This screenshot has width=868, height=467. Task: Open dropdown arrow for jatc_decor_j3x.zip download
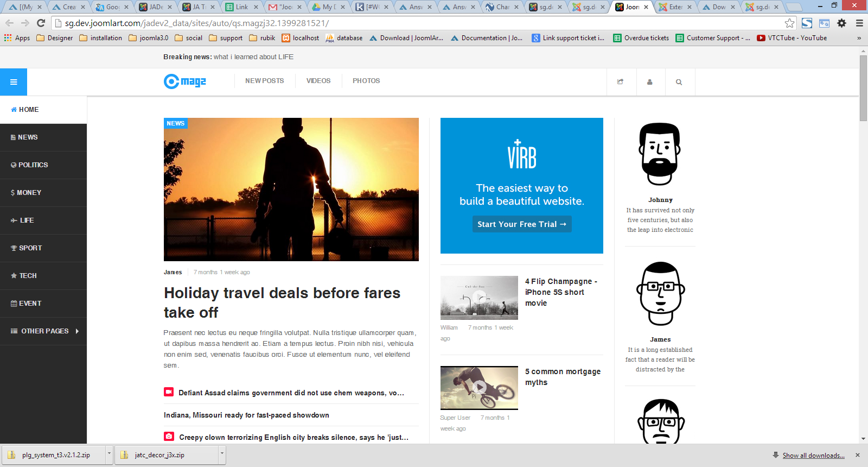pos(222,455)
